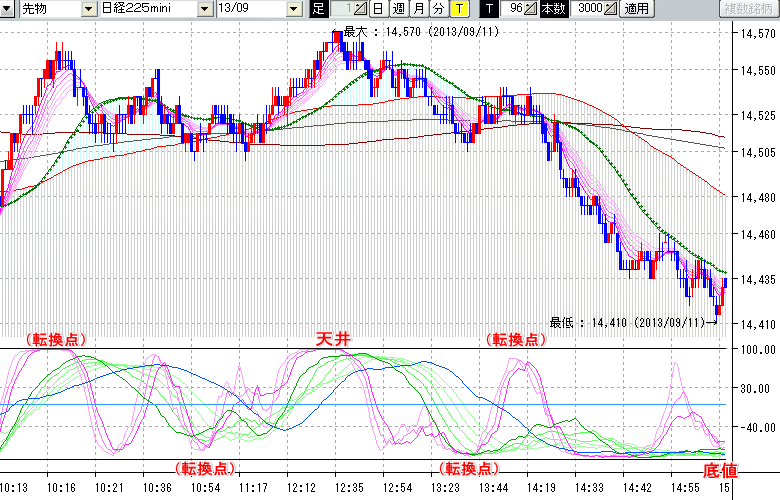Click into the 3000 bar count field
The width and height of the screenshot is (780, 500).
(586, 9)
